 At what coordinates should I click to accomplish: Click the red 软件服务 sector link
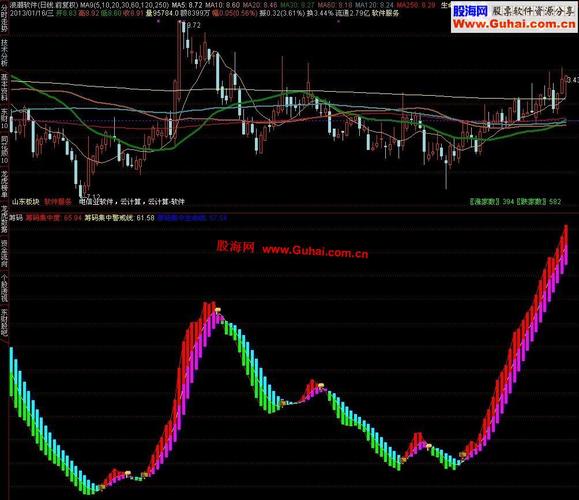tap(58, 202)
